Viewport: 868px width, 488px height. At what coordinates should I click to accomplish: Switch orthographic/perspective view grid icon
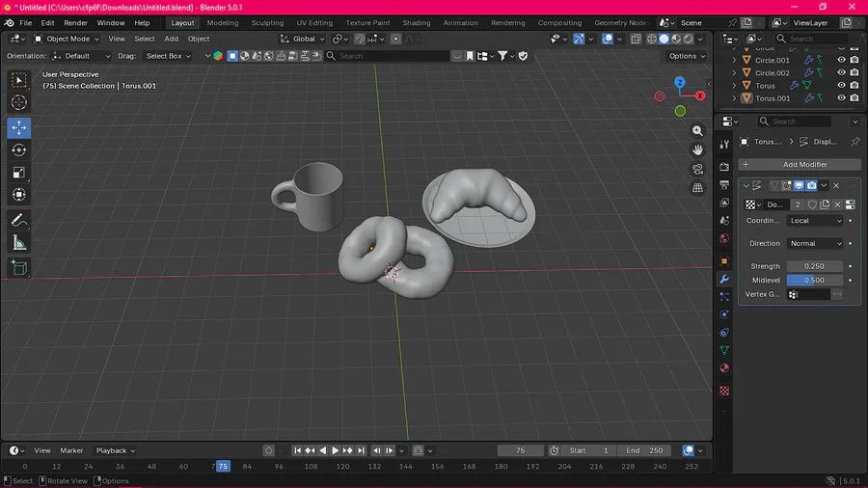pyautogui.click(x=697, y=187)
